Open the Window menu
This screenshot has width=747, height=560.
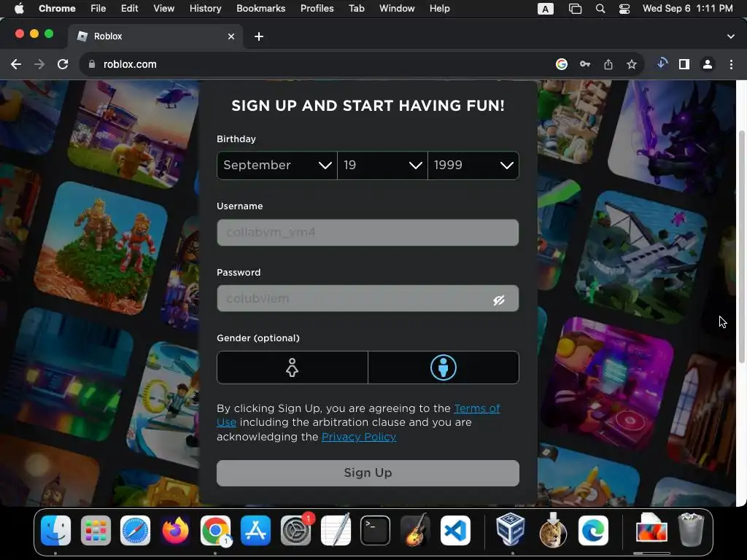(x=397, y=8)
